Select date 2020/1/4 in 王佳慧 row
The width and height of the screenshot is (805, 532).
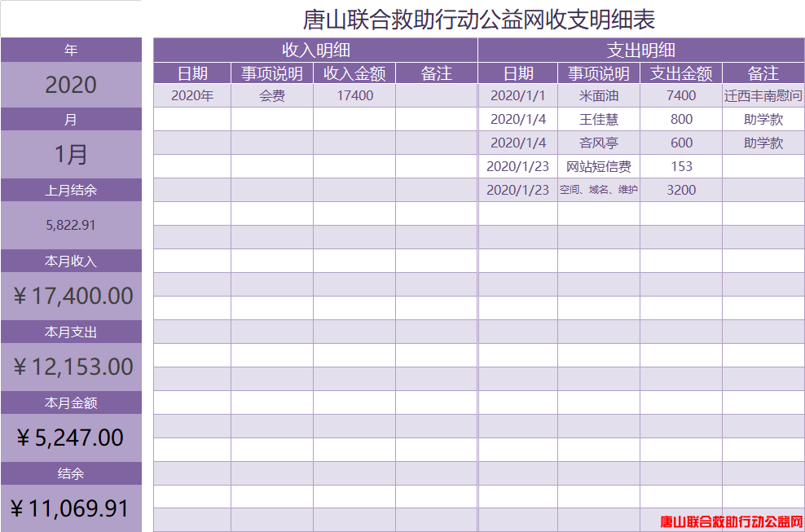pos(518,119)
